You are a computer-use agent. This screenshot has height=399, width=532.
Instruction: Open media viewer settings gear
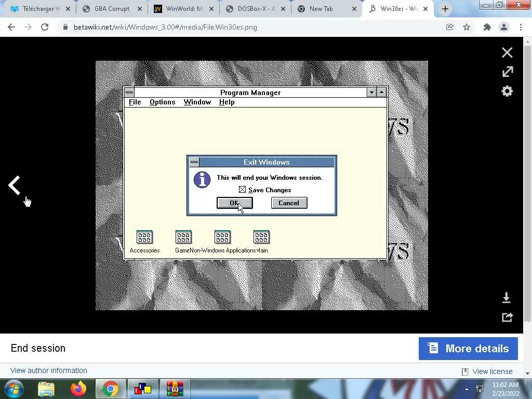point(507,91)
